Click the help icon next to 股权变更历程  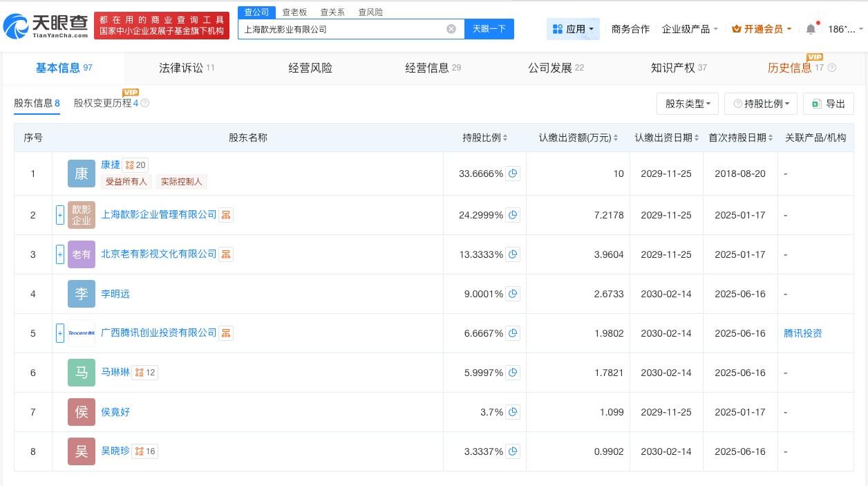[x=145, y=103]
